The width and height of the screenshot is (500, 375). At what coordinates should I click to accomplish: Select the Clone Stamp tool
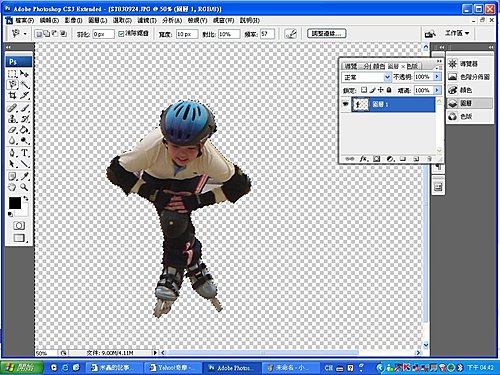click(12, 119)
